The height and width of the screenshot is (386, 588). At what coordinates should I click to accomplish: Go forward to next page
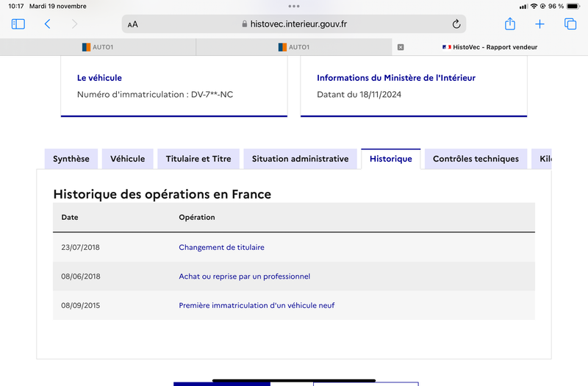point(75,24)
